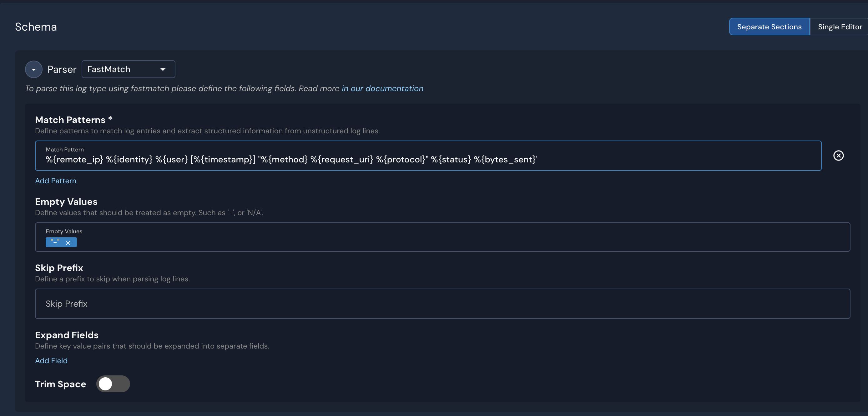This screenshot has width=868, height=416.
Task: Click the dropdown caret inside the FastMatch selector
Action: (x=163, y=69)
